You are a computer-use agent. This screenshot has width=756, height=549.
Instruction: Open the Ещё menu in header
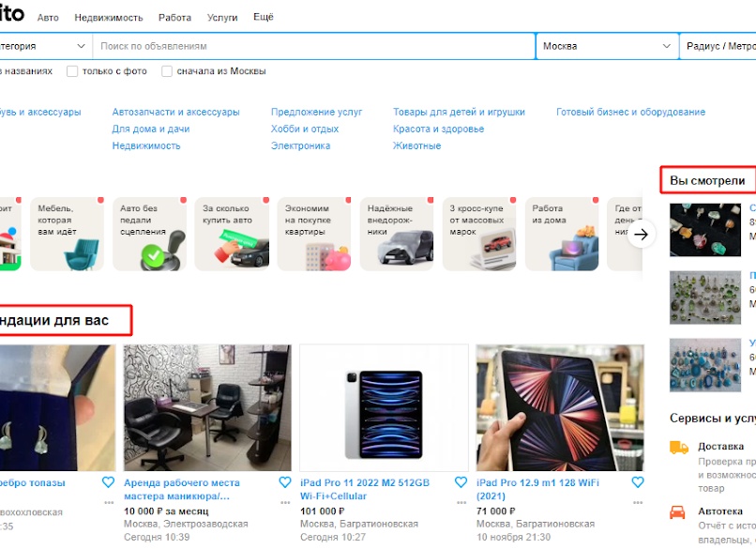264,17
